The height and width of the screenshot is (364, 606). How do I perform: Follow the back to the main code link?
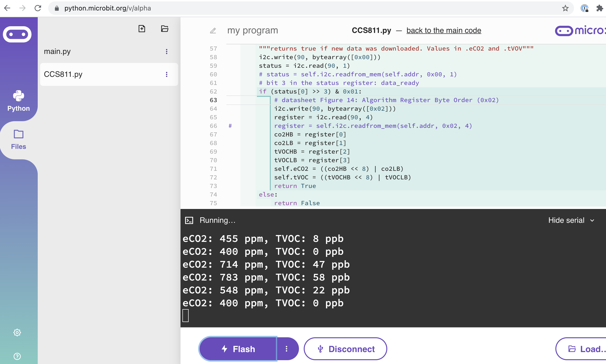(x=444, y=31)
